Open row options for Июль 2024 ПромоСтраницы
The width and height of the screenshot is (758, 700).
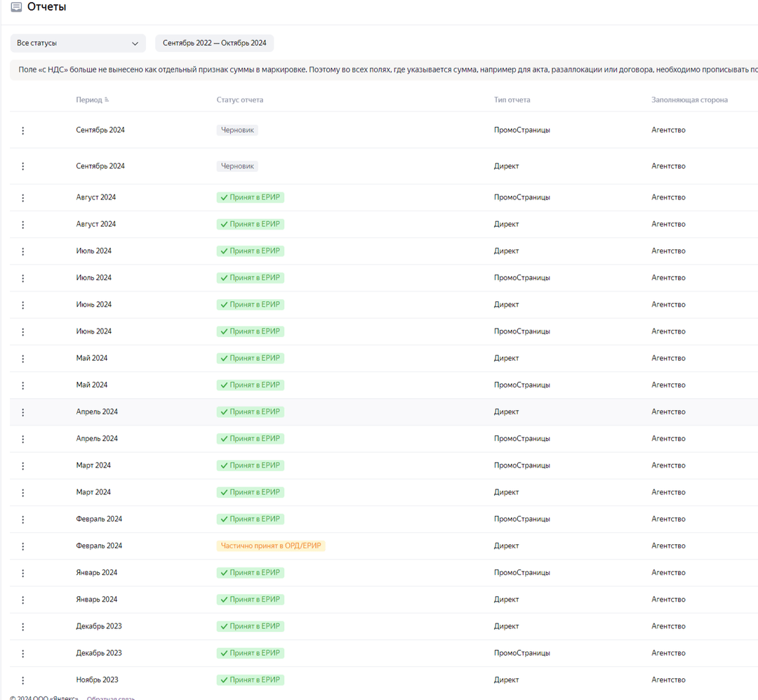pos(22,278)
